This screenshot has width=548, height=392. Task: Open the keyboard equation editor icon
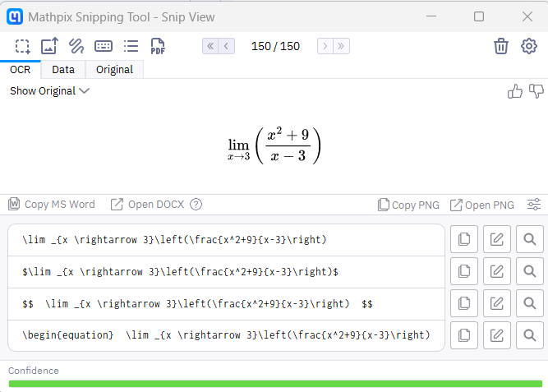(104, 46)
